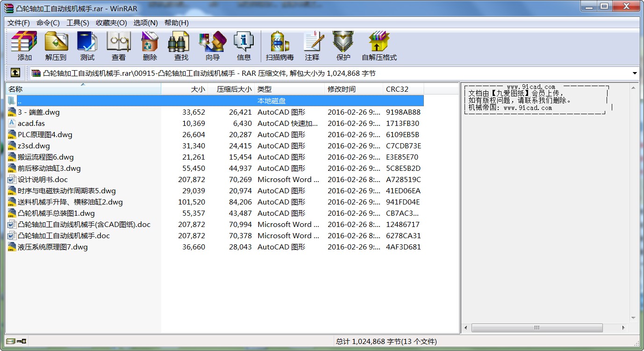Click size value 101,520

coord(192,202)
